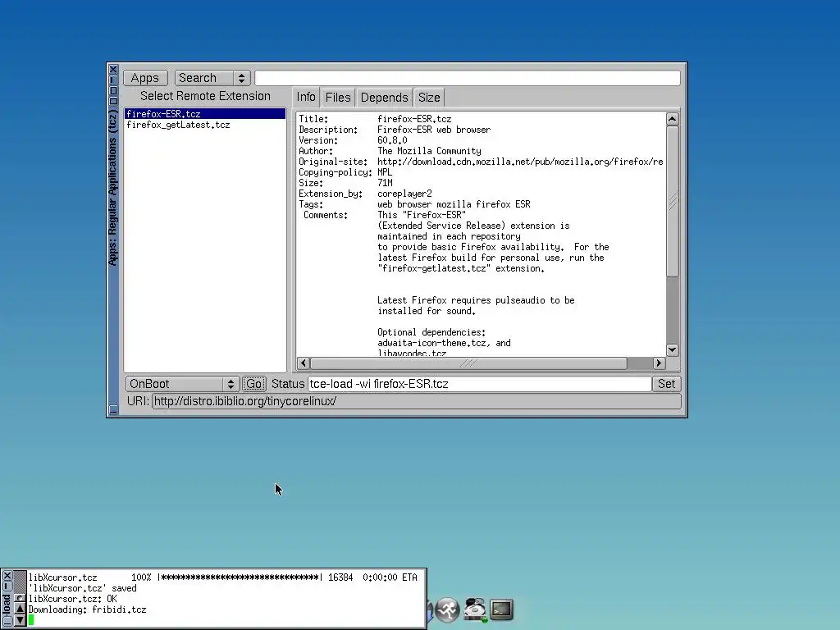The width and height of the screenshot is (840, 630).
Task: Click the original-site download URL text
Action: point(520,162)
